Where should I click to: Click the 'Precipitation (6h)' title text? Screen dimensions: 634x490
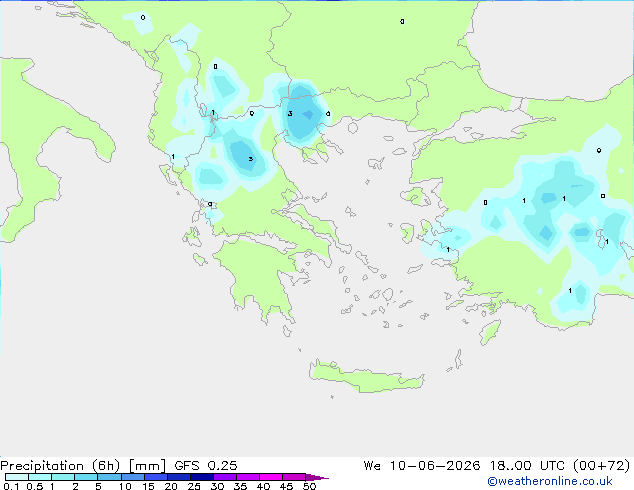(60, 466)
